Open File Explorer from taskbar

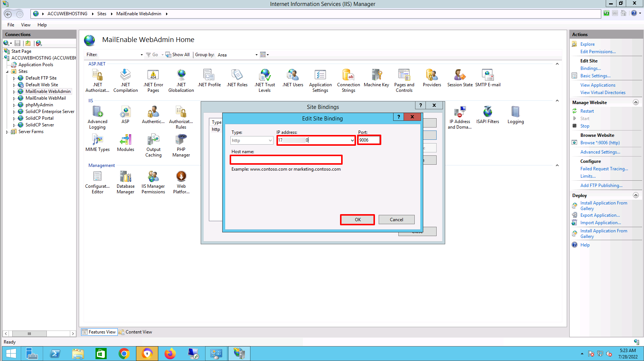click(x=78, y=354)
